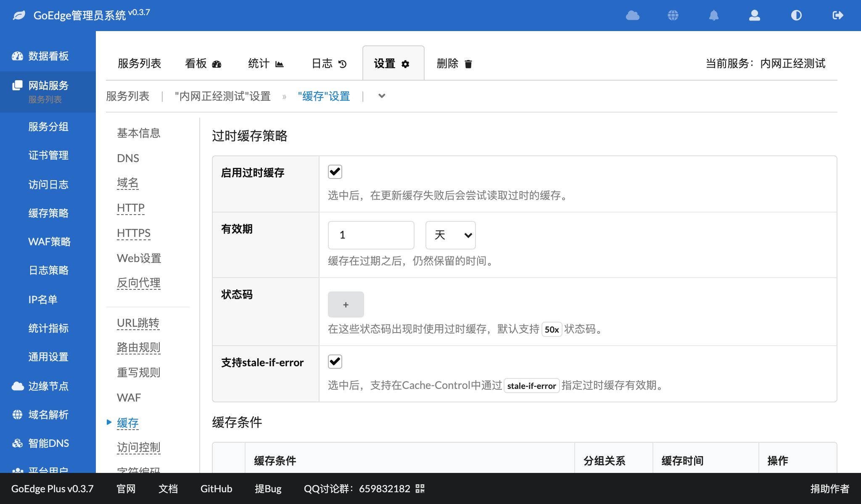Click the 数据看板 dashboard icon
The height and width of the screenshot is (504, 861).
(x=17, y=56)
